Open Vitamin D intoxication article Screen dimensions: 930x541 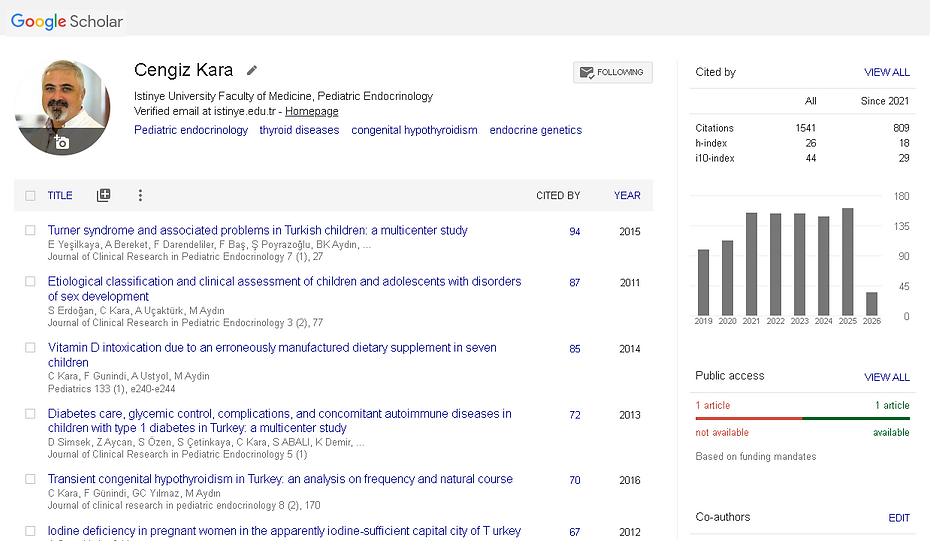pyautogui.click(x=272, y=355)
